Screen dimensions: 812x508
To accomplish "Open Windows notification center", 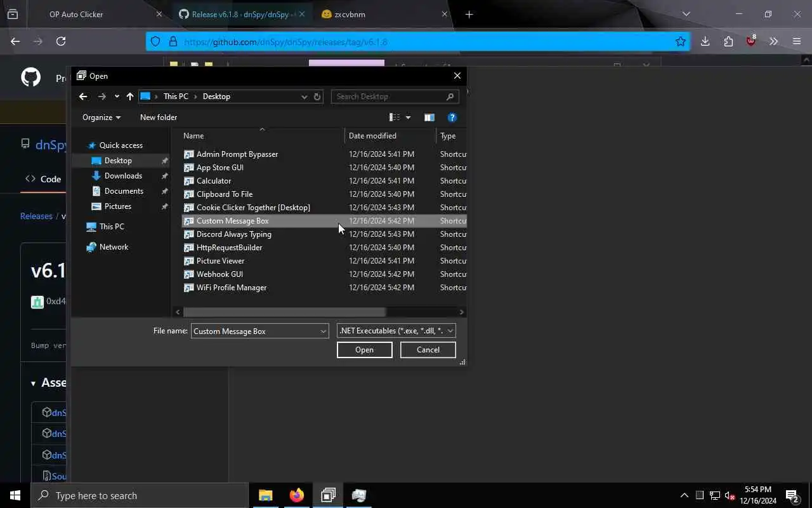I will pyautogui.click(x=792, y=495).
